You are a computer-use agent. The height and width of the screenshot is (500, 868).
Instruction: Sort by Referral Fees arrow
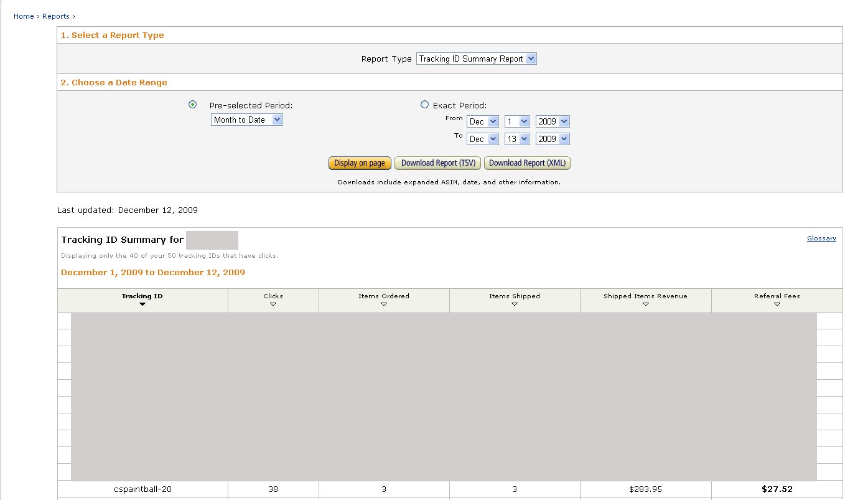[x=777, y=304]
